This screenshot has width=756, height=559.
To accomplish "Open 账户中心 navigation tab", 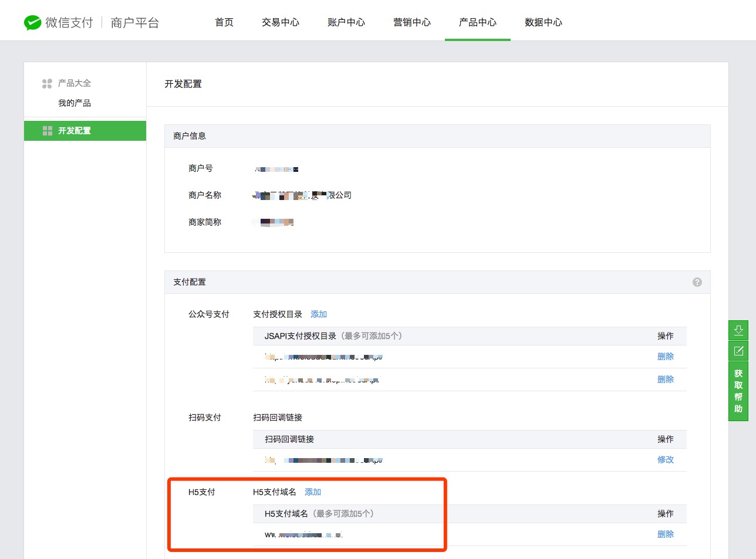I will [346, 22].
